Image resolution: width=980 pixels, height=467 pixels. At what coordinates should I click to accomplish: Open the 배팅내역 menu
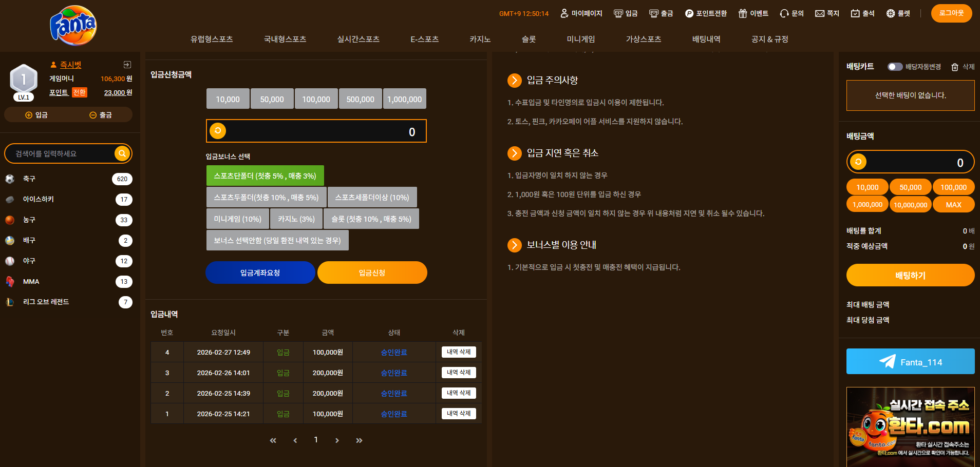click(x=706, y=39)
